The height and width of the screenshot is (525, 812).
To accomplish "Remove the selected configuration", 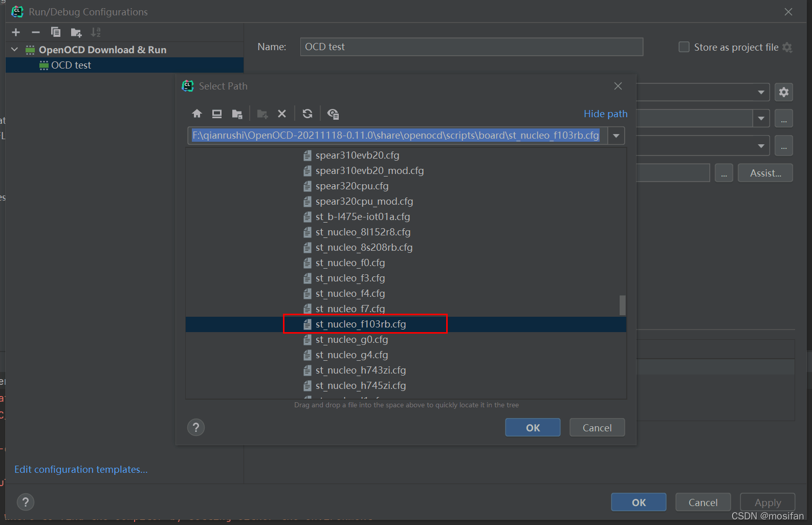I will click(x=35, y=32).
